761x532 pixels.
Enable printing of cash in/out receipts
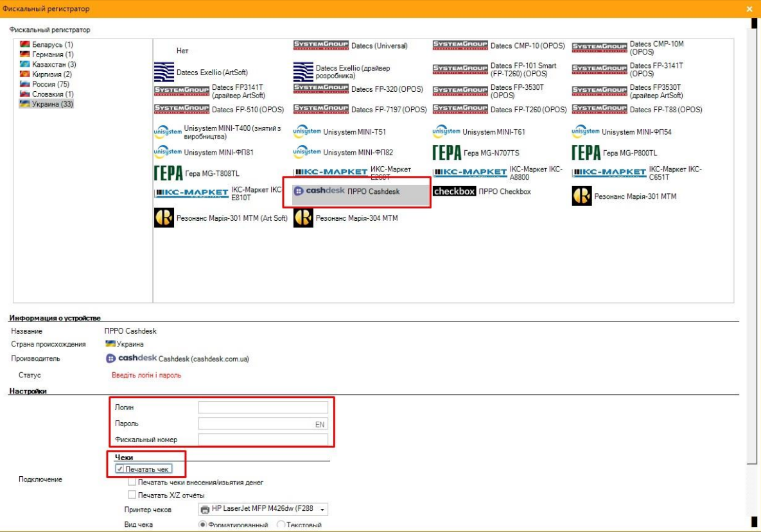132,483
